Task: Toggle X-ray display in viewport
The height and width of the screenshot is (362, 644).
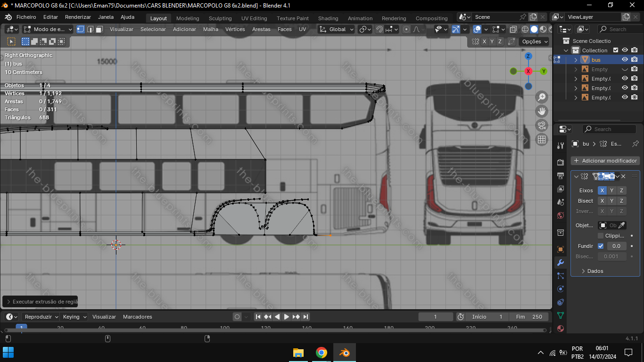Action: 513,29
